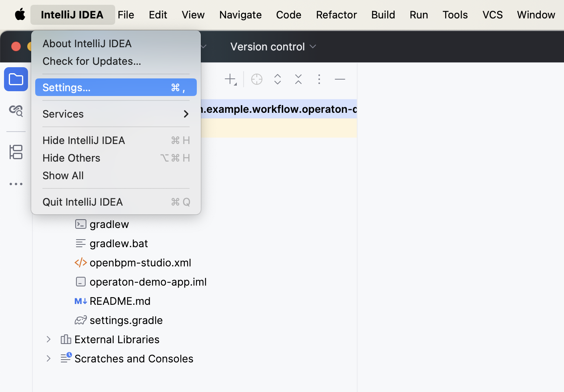The image size is (564, 392).
Task: Click the Collapse All icon
Action: click(x=298, y=79)
